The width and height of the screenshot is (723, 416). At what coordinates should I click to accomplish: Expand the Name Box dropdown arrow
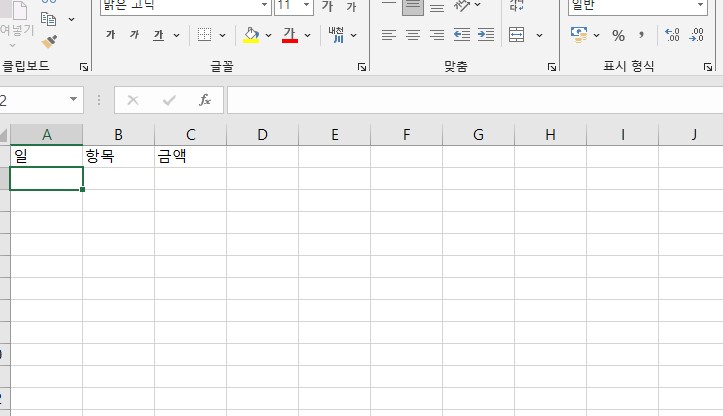[73, 99]
